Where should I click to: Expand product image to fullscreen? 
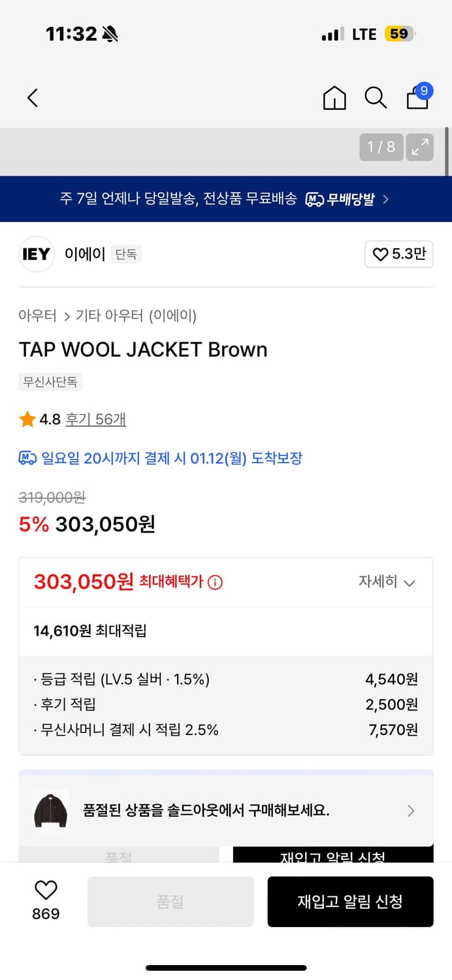coord(419,147)
